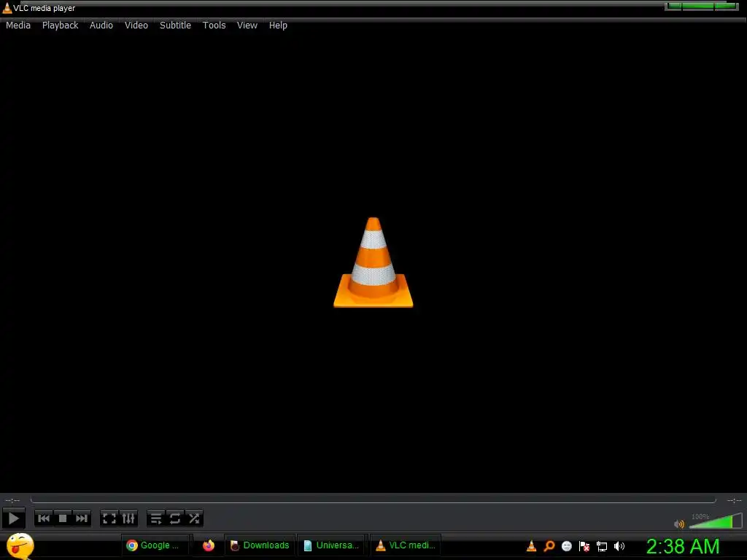Skip to next media track
This screenshot has width=747, height=560.
82,518
